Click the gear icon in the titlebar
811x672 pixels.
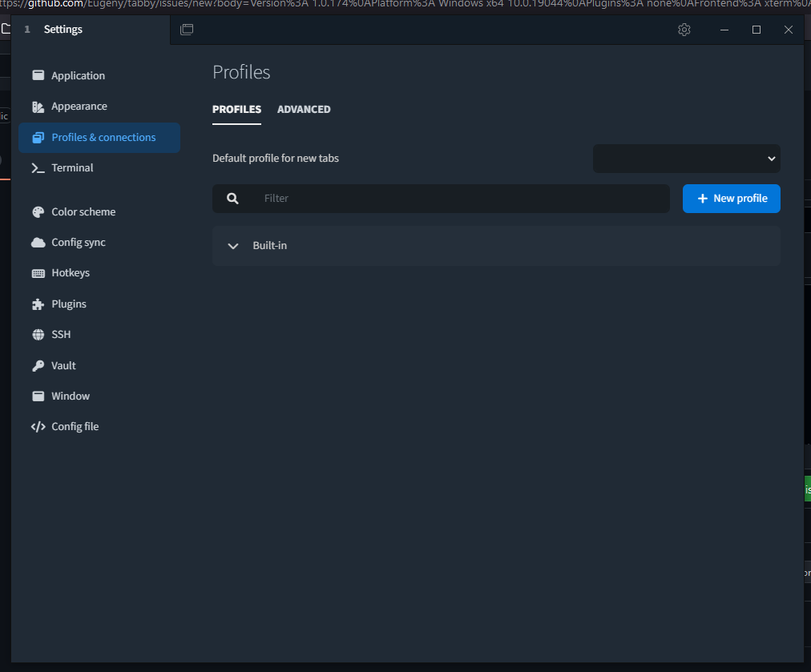tap(684, 30)
